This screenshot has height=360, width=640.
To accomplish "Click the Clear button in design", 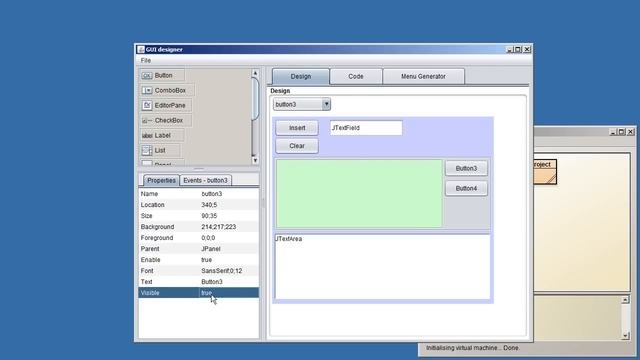I will pos(297,146).
